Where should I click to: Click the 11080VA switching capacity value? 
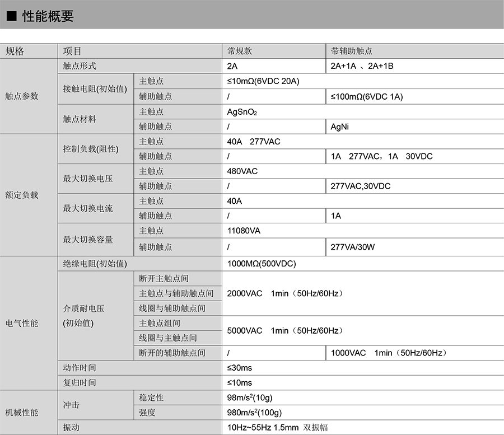pos(244,230)
